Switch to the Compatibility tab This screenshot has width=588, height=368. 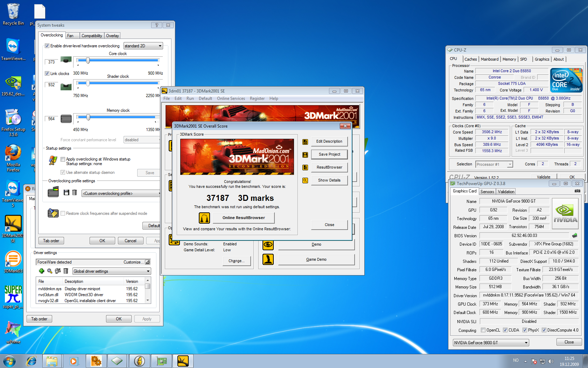92,36
